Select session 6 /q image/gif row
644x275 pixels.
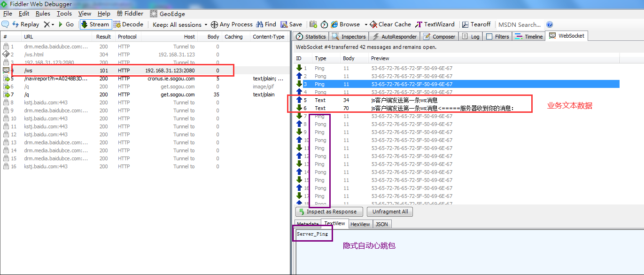146,86
